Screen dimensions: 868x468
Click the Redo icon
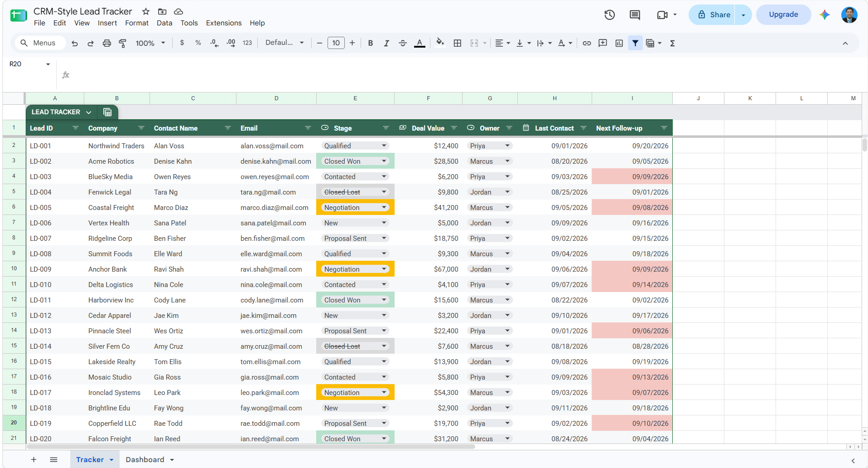click(91, 43)
